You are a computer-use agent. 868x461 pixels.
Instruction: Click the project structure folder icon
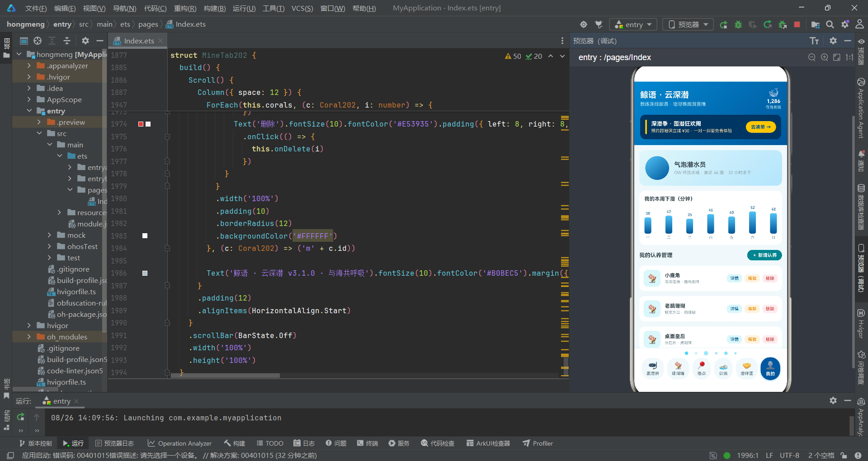tap(816, 25)
